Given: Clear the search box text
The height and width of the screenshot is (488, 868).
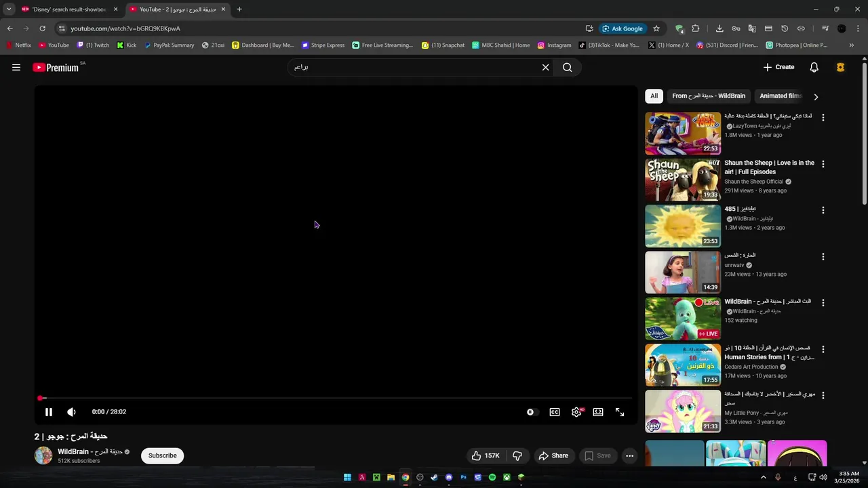Looking at the screenshot, I should pos(545,67).
